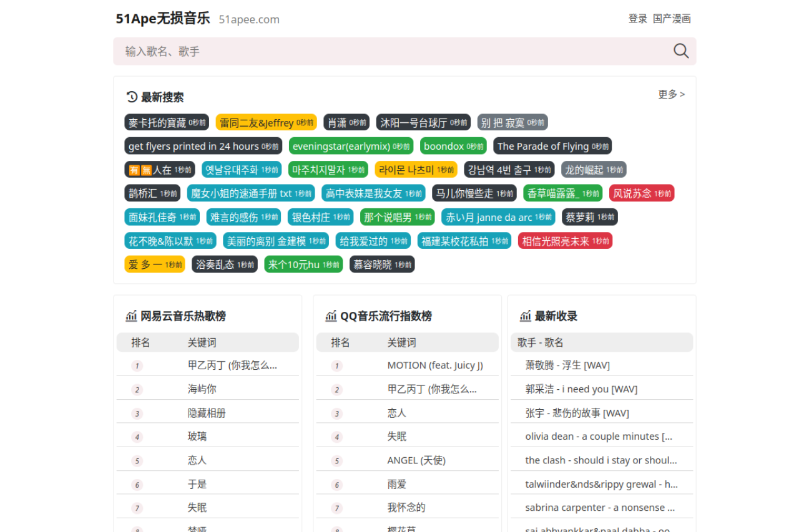799x532 pixels.
Task: Select the 给我爱过的 search tag
Action: (373, 241)
